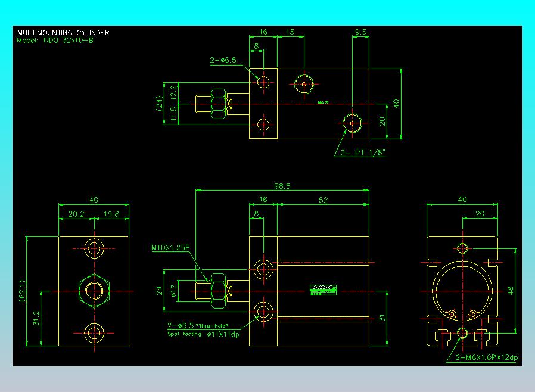Click the green manufacturer logo plate
This screenshot has width=535, height=392.
[323, 290]
